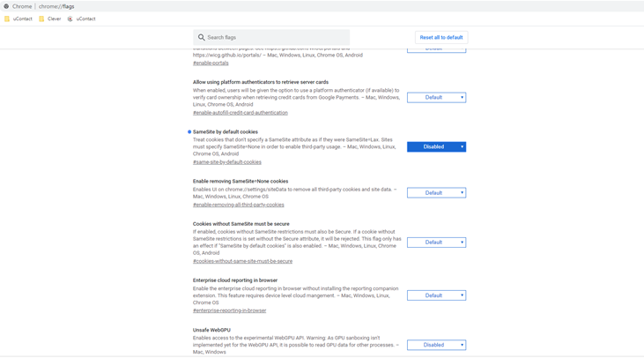Open #cookies-without-same-site-must-be-secure link
644x358 pixels.
242,261
